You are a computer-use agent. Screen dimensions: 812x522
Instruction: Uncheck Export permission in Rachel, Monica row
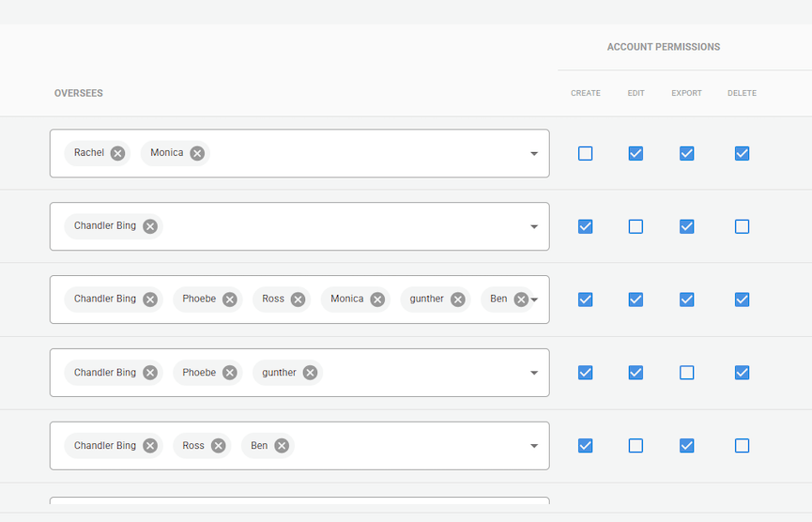(x=686, y=153)
